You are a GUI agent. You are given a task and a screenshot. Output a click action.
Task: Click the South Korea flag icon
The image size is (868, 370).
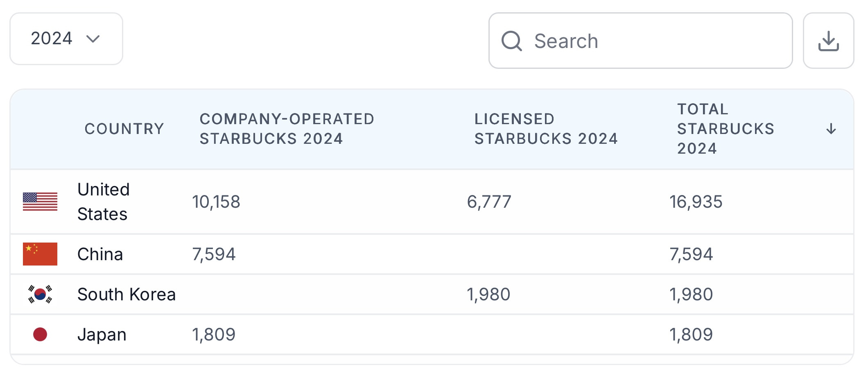(40, 294)
